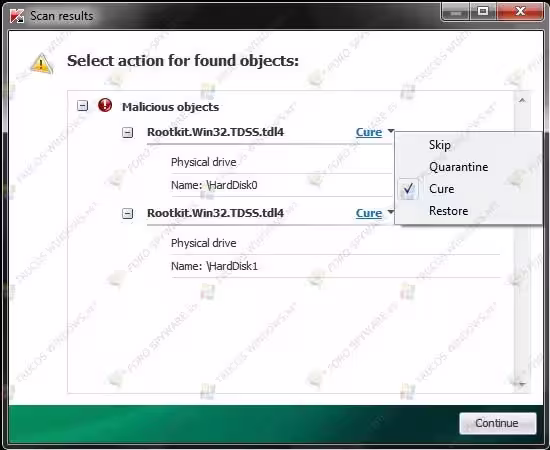The height and width of the screenshot is (450, 550).
Task: Click the red Malicious objects alert icon
Action: (x=105, y=105)
